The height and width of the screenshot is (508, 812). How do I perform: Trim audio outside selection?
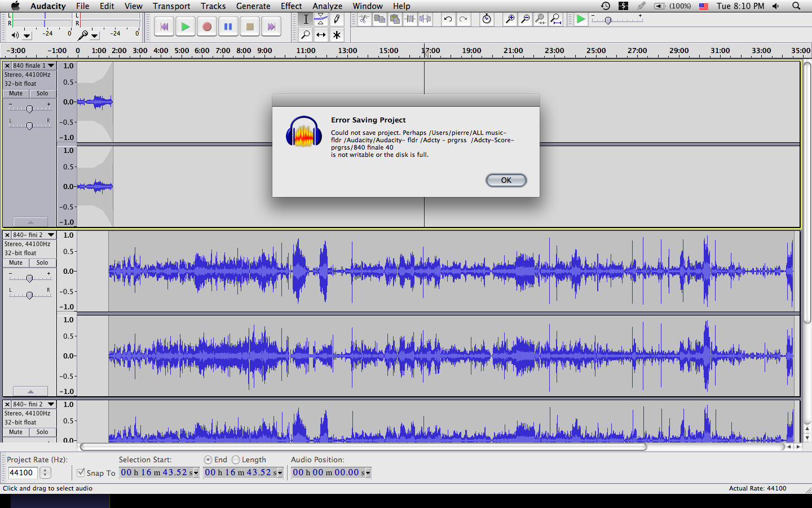coord(410,19)
